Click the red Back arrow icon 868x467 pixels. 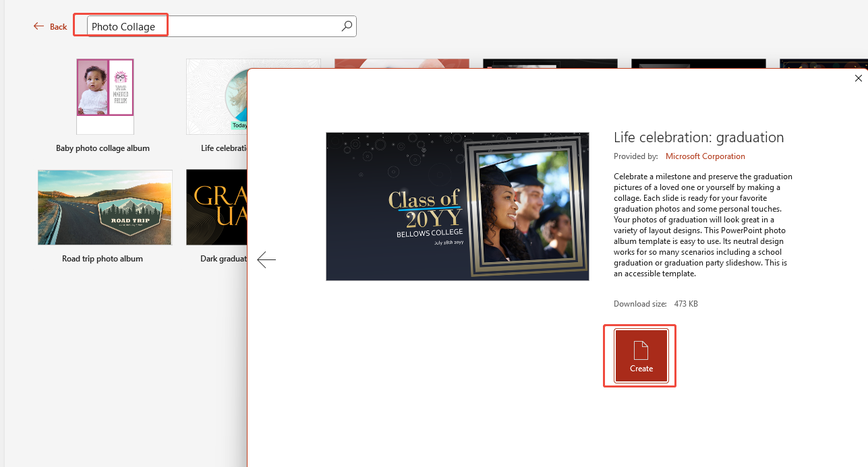pyautogui.click(x=38, y=26)
